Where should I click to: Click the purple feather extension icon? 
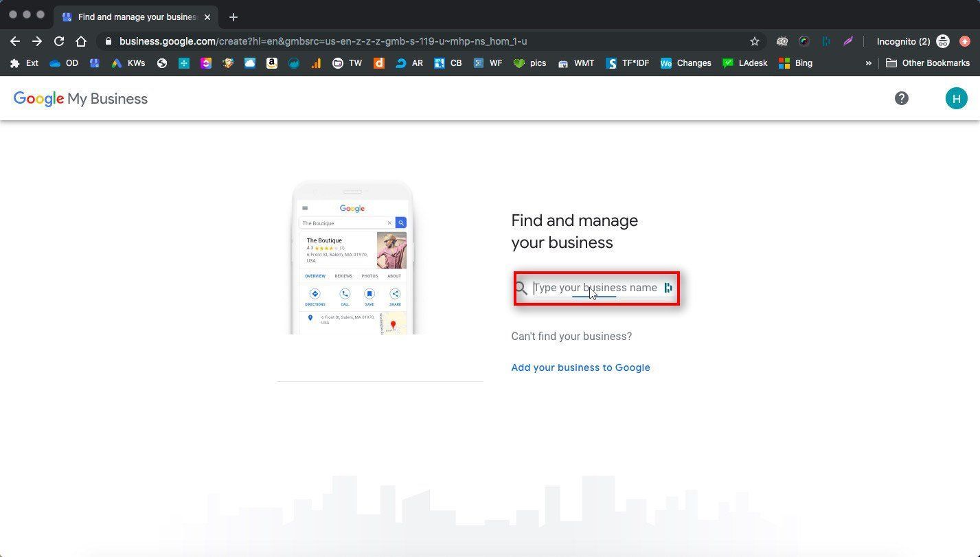[x=848, y=41]
